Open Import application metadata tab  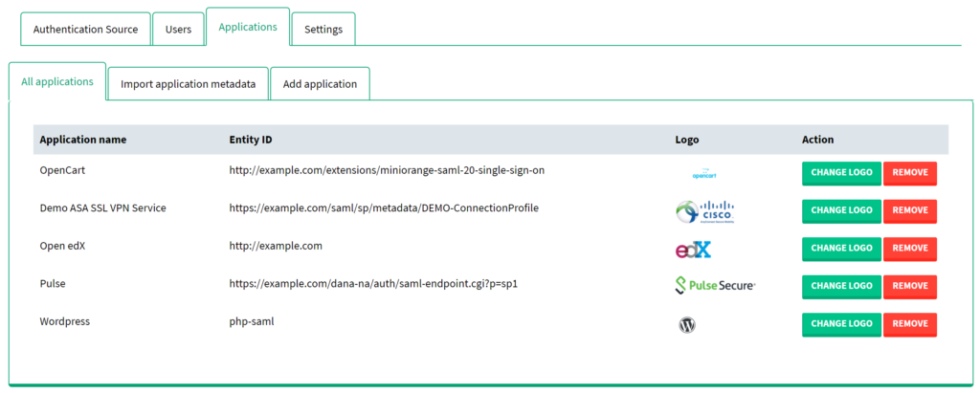tap(188, 83)
